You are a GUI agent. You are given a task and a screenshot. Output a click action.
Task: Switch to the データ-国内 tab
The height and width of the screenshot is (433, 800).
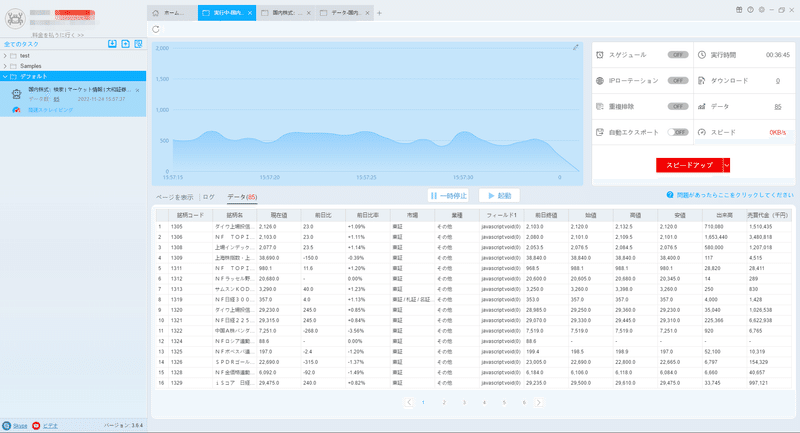click(x=344, y=13)
